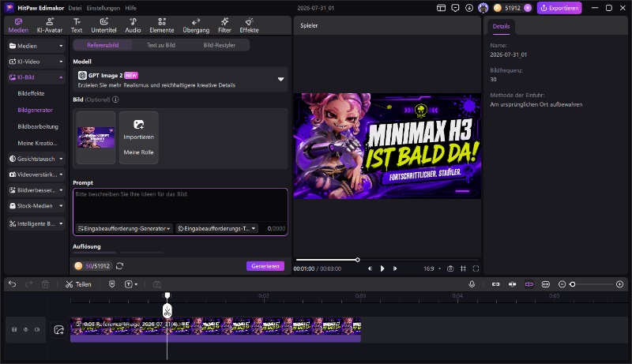This screenshot has width=632, height=364.
Task: Open the GPT Image 2 model dropdown
Action: (x=180, y=79)
